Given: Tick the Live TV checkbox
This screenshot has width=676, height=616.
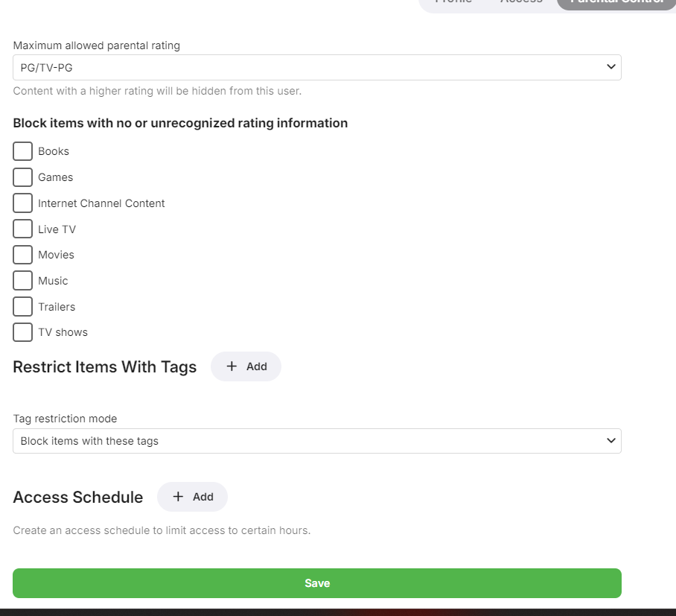Looking at the screenshot, I should 23,229.
